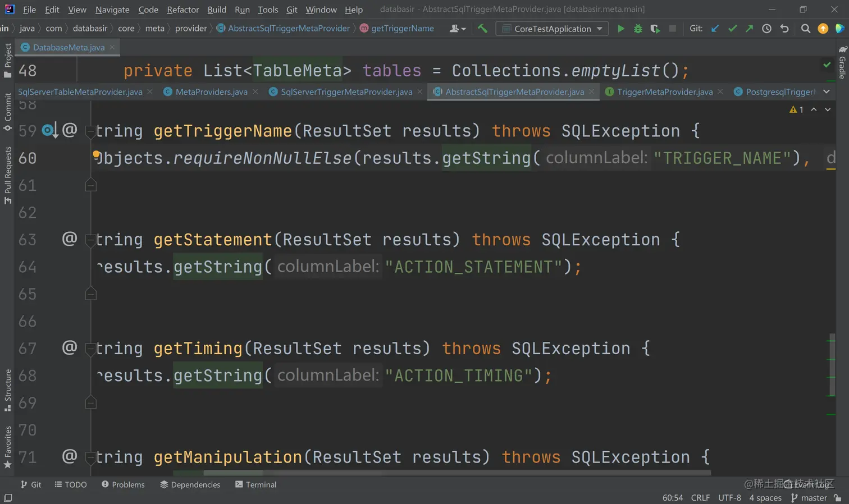Go to the previous highlighted problem arrow
Screen dimensions: 849x504
point(814,109)
